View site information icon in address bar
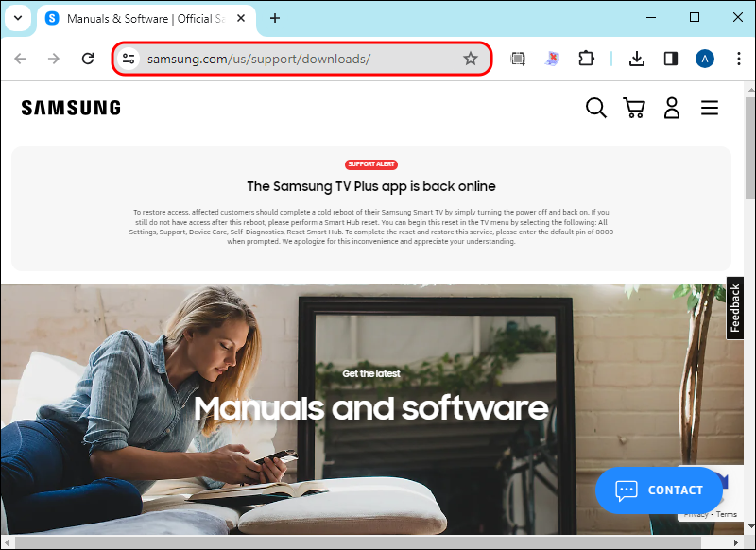The width and height of the screenshot is (756, 550). [x=129, y=59]
